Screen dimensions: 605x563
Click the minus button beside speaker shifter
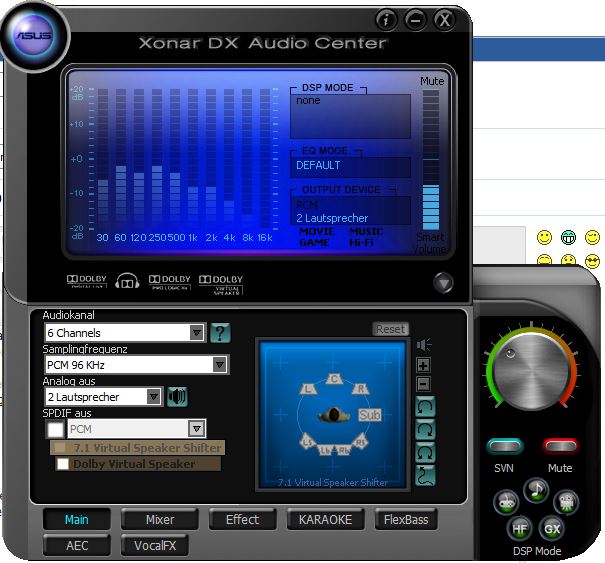[x=424, y=384]
